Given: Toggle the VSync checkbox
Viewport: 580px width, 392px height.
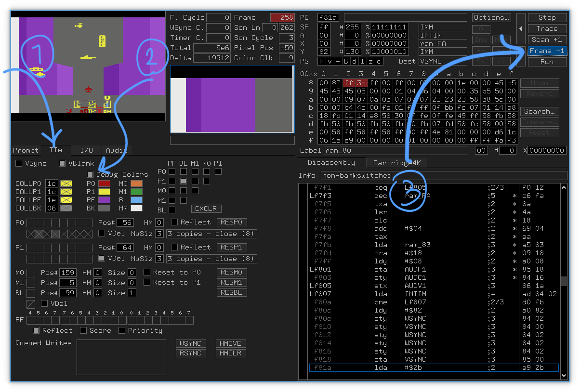Looking at the screenshot, I should [19, 163].
